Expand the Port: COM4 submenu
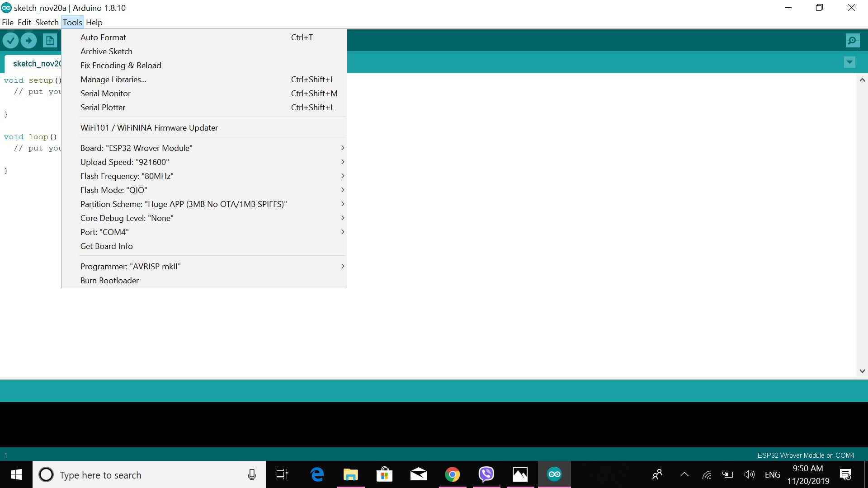 [204, 232]
